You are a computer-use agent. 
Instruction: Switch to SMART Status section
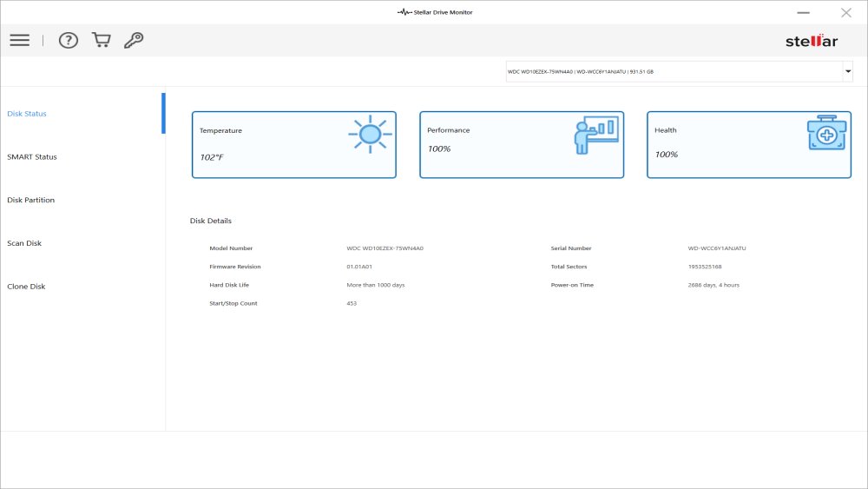(x=32, y=156)
